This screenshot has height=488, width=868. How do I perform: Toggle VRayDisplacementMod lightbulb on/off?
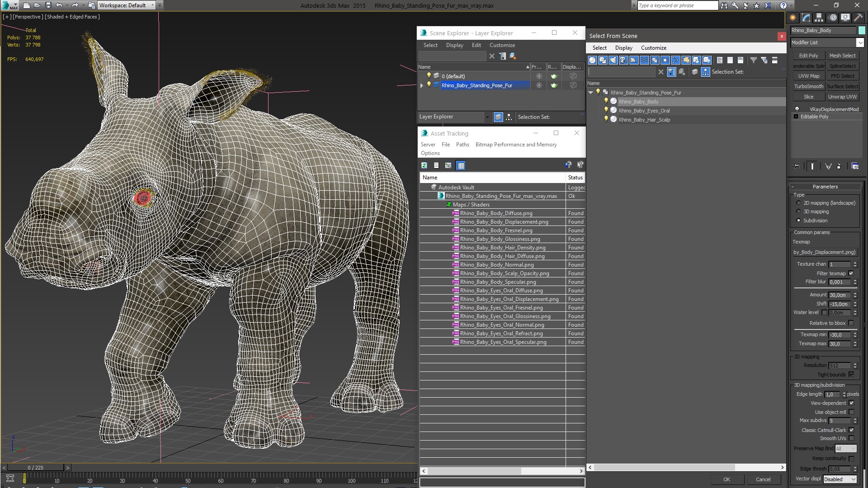[797, 109]
